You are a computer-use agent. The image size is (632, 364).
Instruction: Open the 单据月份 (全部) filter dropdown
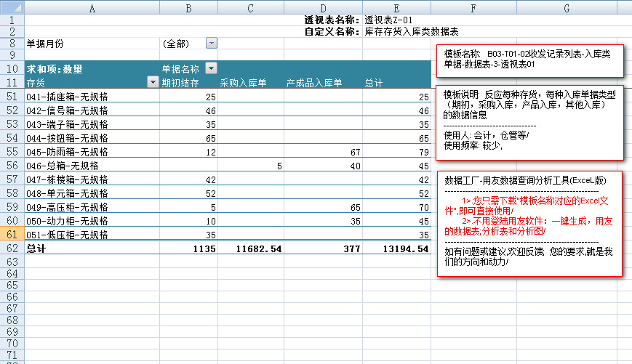pyautogui.click(x=211, y=44)
